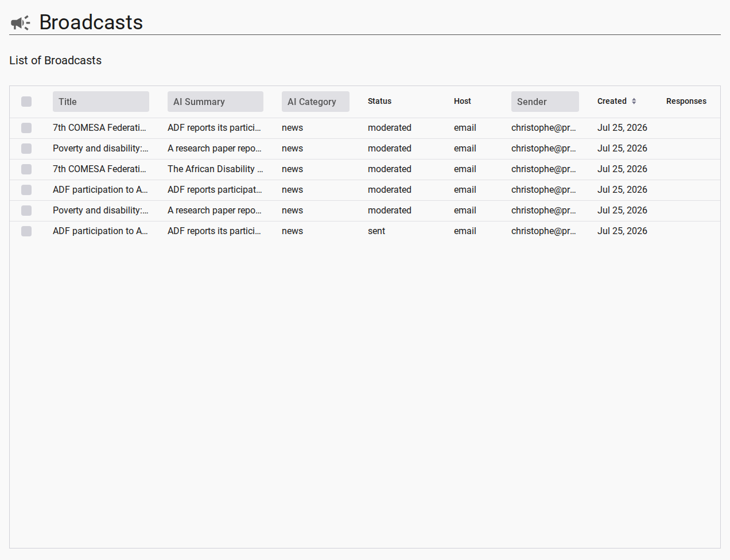Click the sender in 'The African Disability' row
Image resolution: width=730 pixels, height=560 pixels.
click(543, 169)
